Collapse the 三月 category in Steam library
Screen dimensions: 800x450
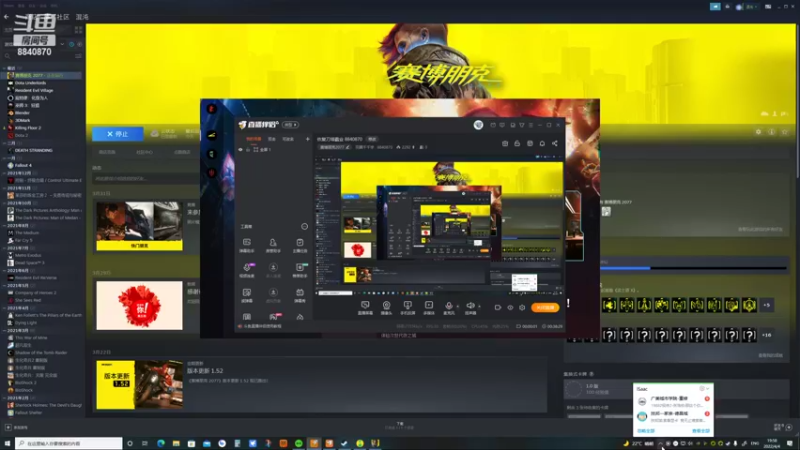click(x=4, y=143)
